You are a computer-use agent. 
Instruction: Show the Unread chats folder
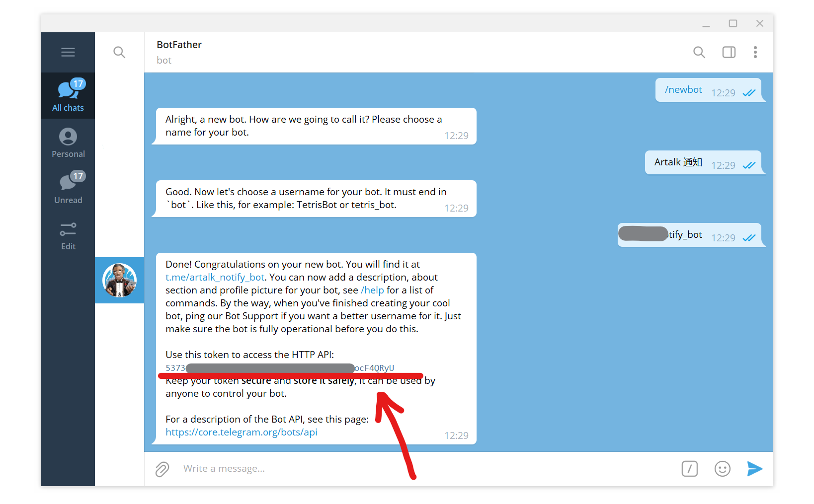pyautogui.click(x=68, y=188)
